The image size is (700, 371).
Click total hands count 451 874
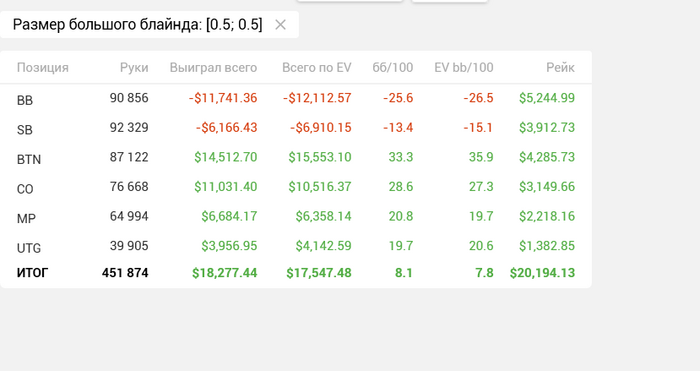(125, 273)
